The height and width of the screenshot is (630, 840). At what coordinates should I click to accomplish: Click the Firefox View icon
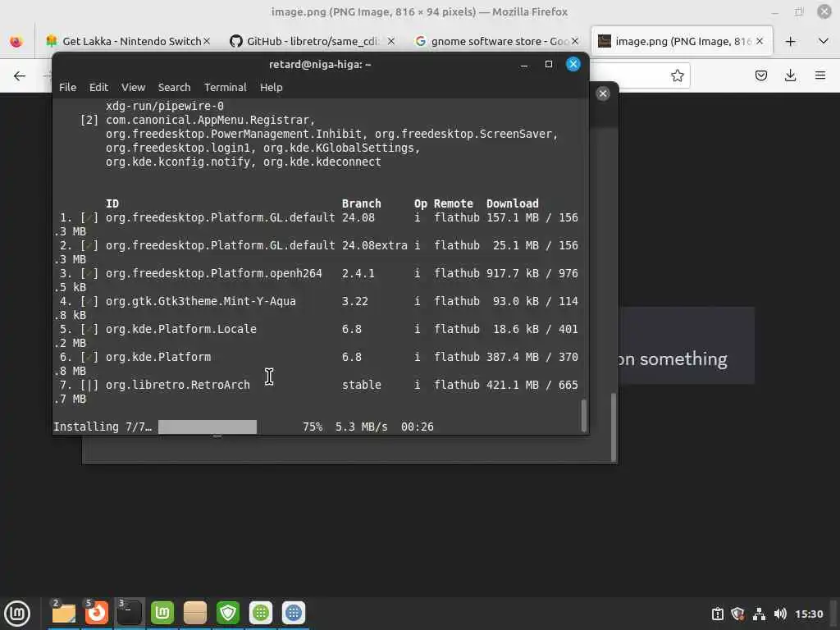point(16,41)
